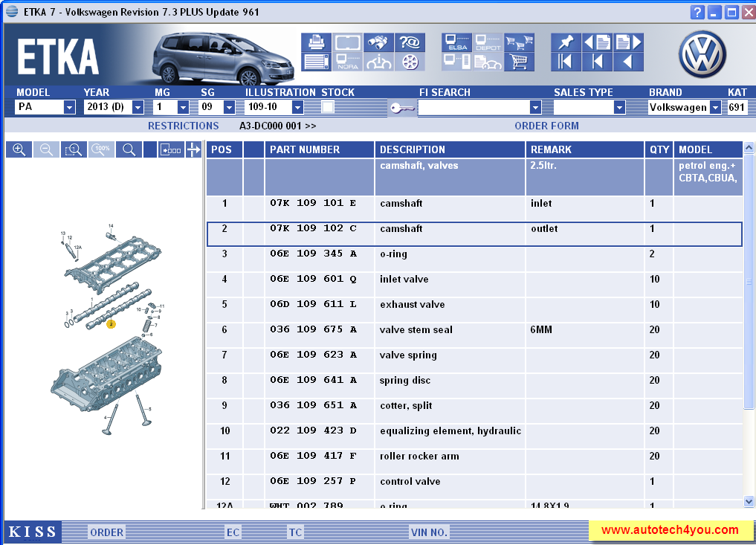
Task: Go to next page document icon
Action: pyautogui.click(x=628, y=42)
